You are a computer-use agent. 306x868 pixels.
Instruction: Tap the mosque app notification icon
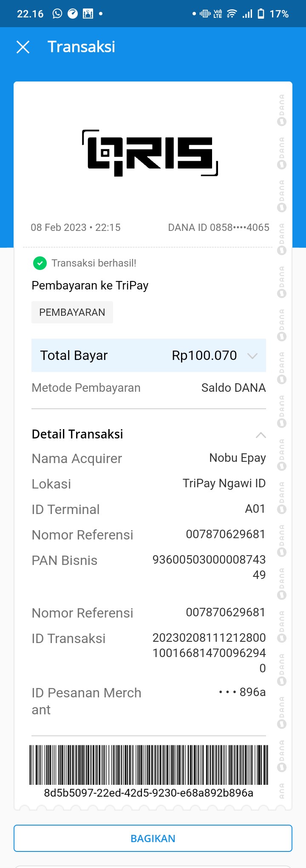[x=88, y=14]
